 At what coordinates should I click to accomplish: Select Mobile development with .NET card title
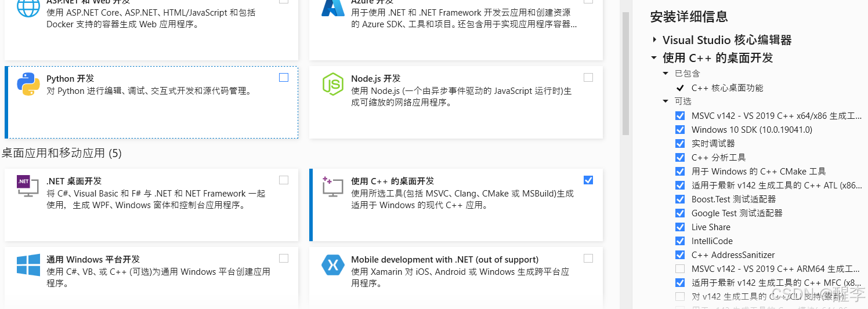point(444,260)
